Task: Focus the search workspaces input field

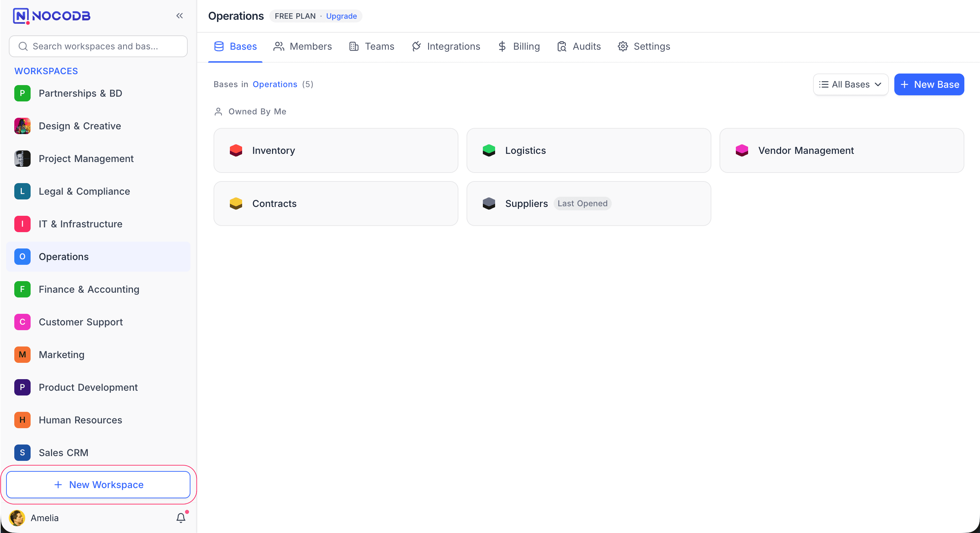Action: pos(99,46)
